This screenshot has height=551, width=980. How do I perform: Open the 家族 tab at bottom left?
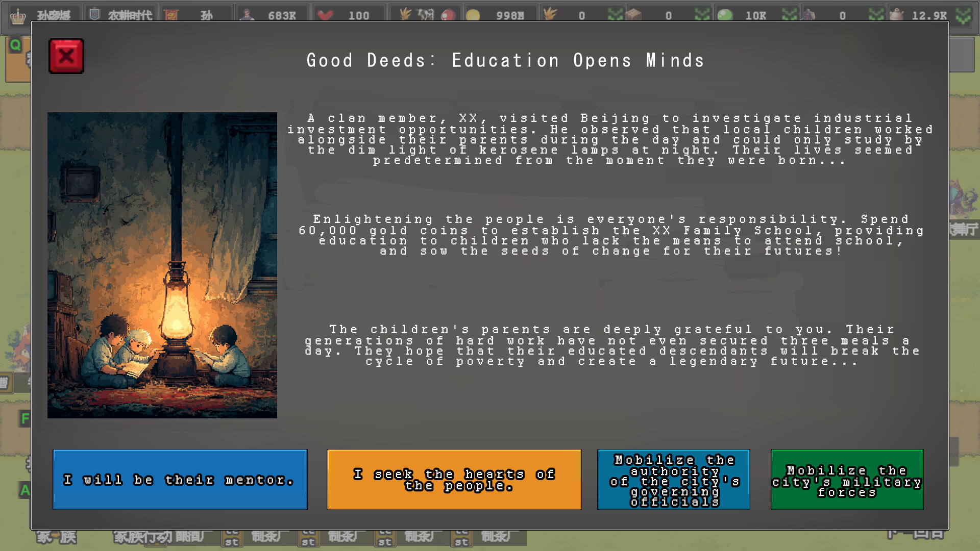coord(56,536)
